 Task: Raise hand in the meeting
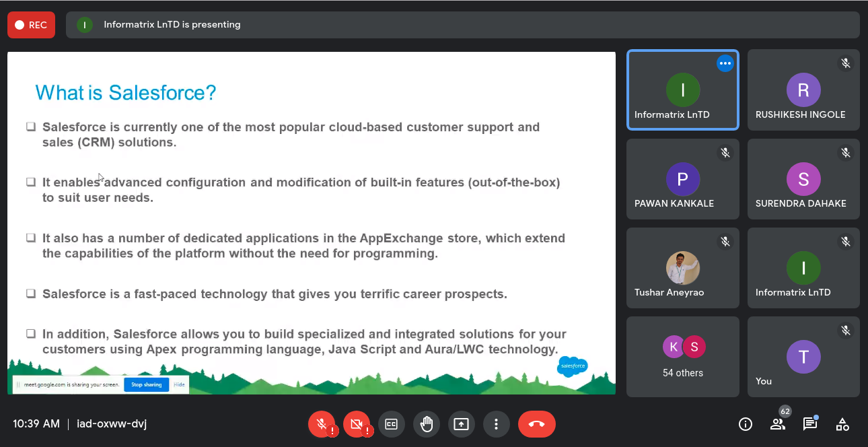427,424
